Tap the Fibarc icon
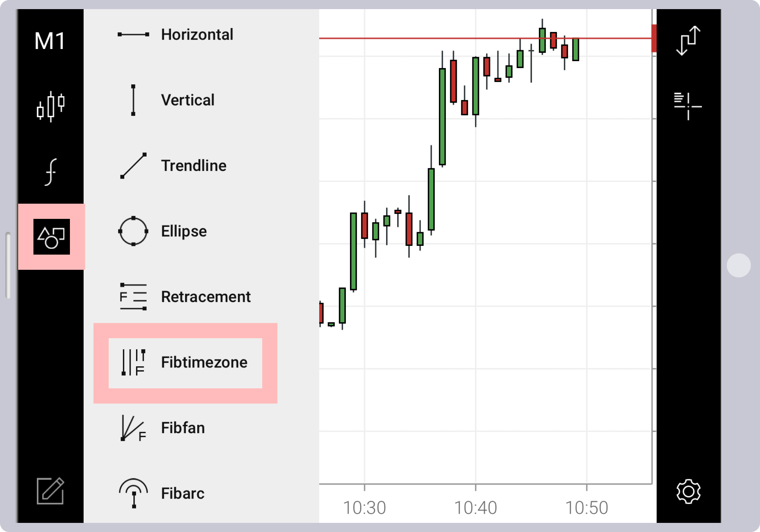The width and height of the screenshot is (760, 532). point(133,493)
